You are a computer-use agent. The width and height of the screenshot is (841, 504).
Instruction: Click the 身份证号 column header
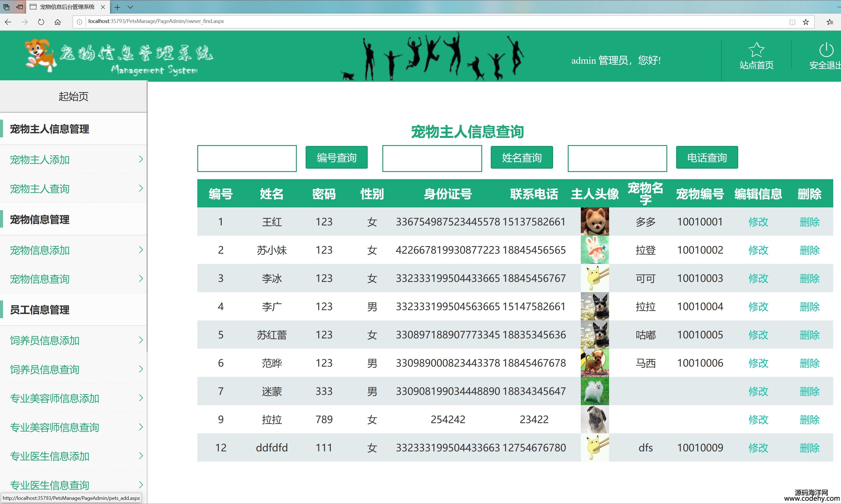click(448, 194)
